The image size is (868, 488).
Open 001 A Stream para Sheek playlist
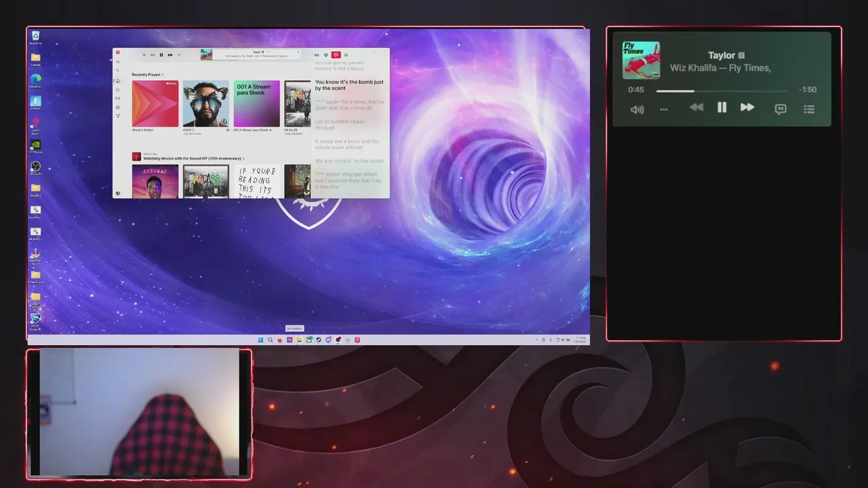257,104
